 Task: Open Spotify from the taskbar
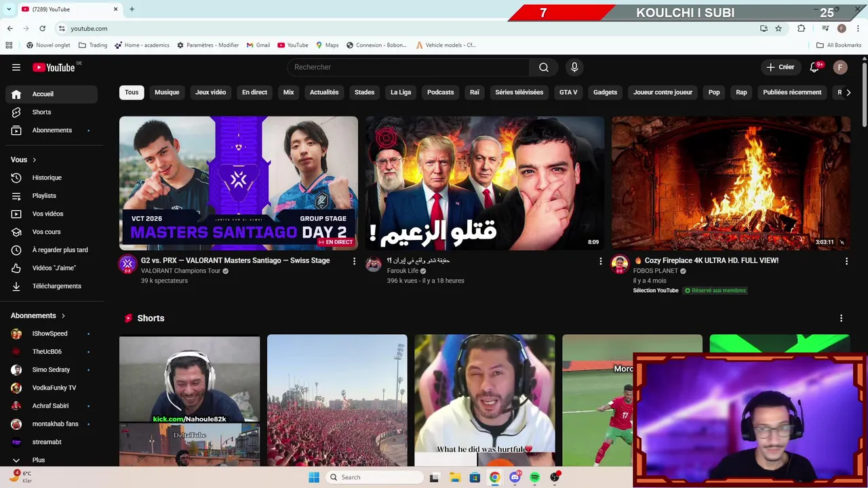[x=535, y=477]
